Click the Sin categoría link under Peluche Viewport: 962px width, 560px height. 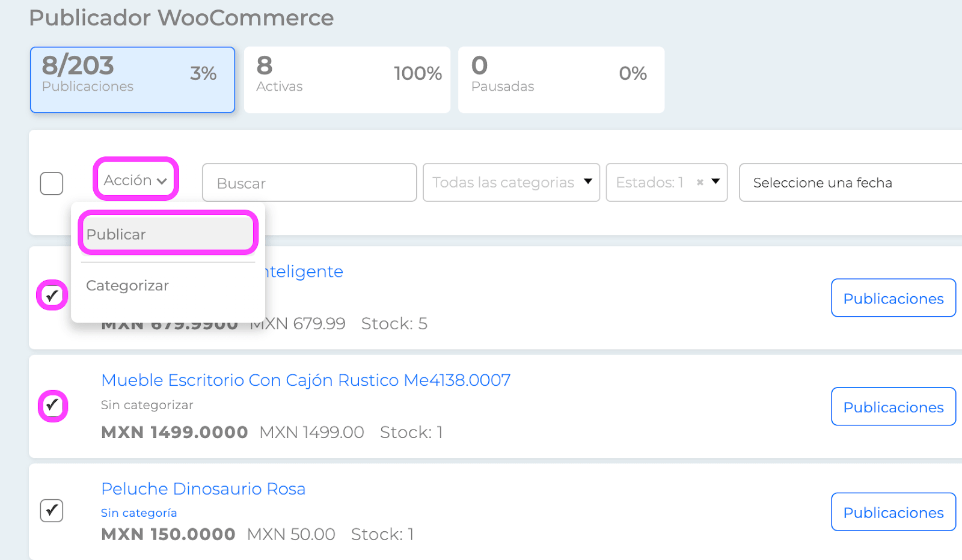click(x=139, y=513)
